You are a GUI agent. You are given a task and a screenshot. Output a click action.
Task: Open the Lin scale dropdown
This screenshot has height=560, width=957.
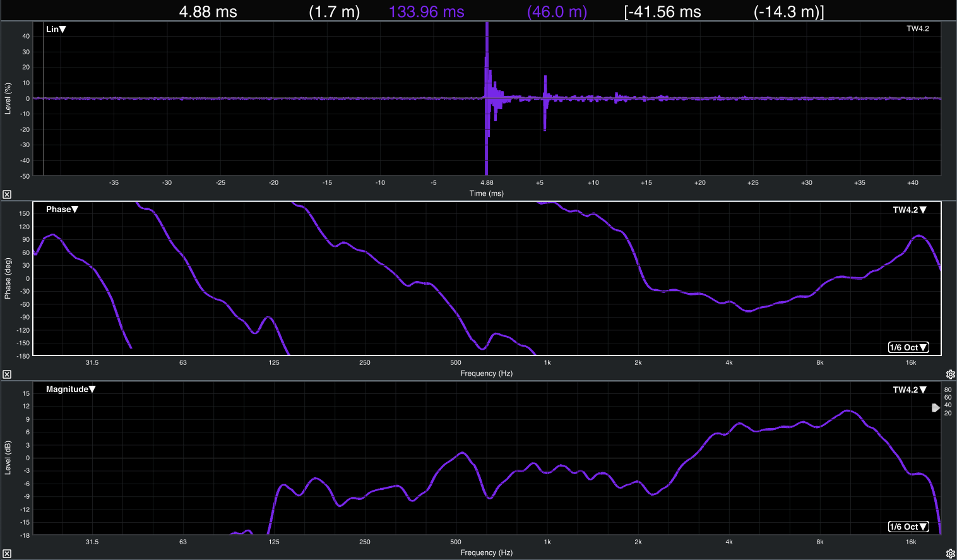tap(56, 29)
